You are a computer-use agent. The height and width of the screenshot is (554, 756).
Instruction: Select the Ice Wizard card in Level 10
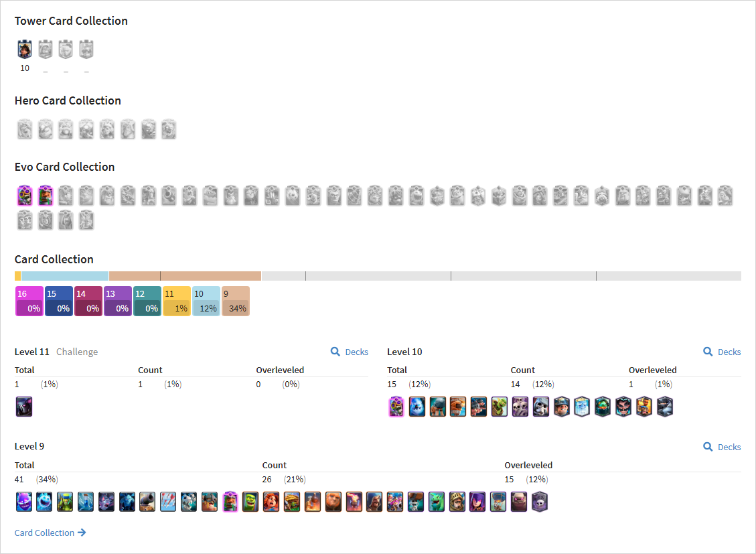(x=582, y=407)
